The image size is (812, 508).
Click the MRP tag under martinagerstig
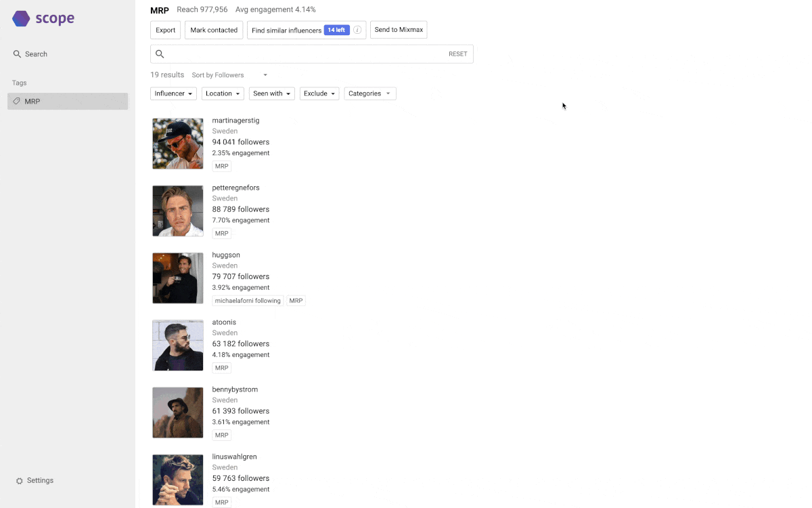pos(221,166)
